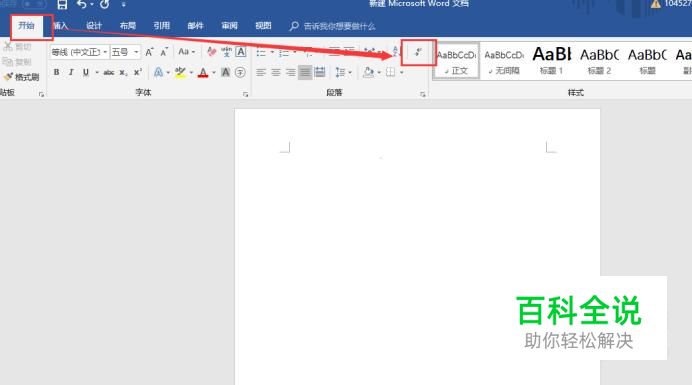Align paragraph text right
The height and width of the screenshot is (385, 692).
(290, 72)
